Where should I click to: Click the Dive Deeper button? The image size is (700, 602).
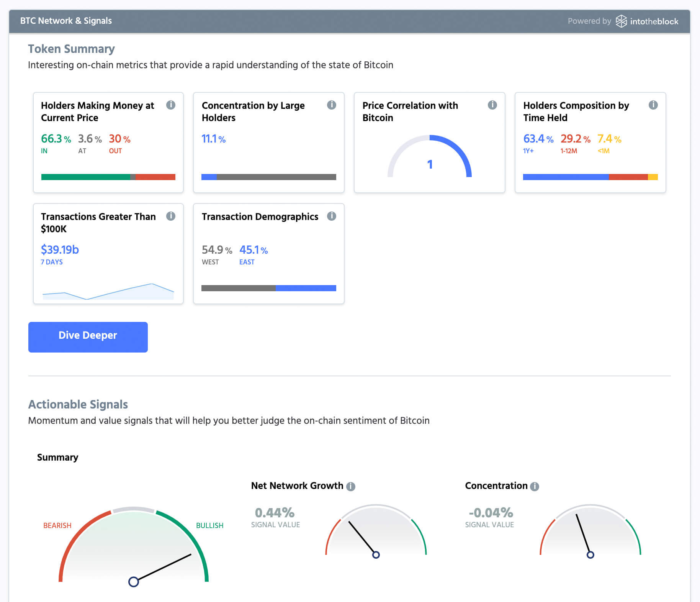click(88, 336)
